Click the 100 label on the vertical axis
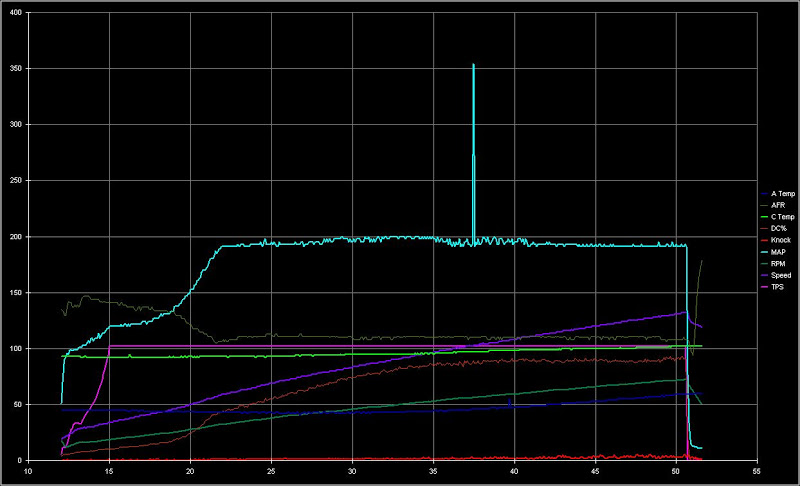The width and height of the screenshot is (800, 486). [16, 348]
